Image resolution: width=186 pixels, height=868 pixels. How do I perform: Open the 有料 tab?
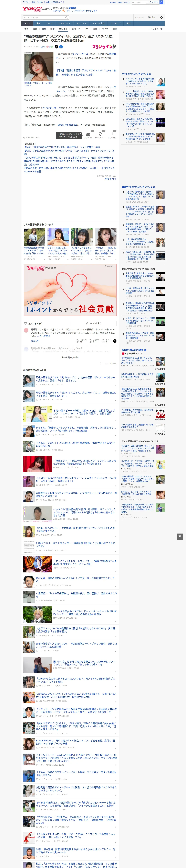pyautogui.click(x=128, y=24)
